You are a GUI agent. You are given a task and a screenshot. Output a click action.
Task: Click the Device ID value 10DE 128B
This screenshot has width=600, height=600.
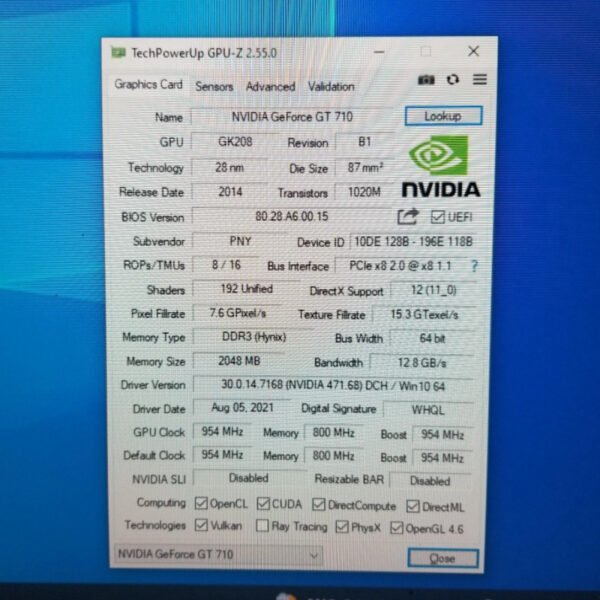(x=413, y=241)
